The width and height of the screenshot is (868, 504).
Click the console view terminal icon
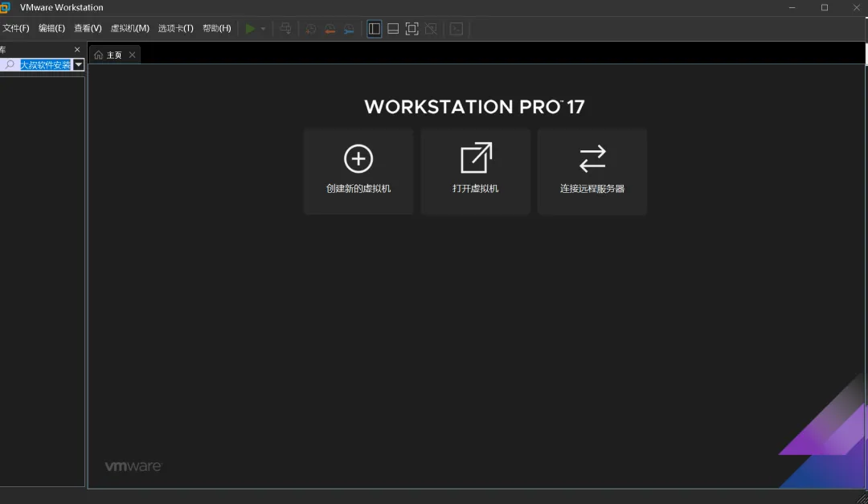[457, 29]
